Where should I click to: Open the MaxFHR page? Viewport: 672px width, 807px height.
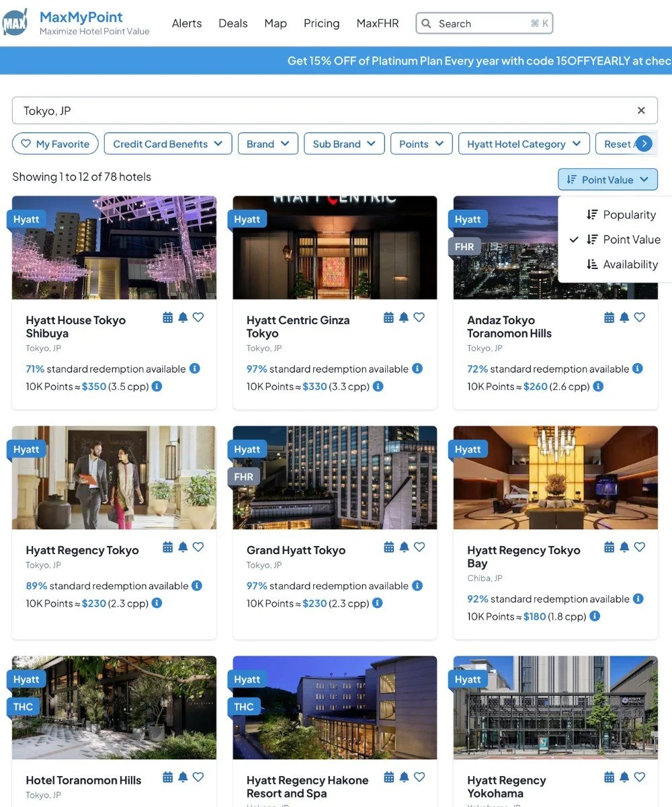[378, 24]
